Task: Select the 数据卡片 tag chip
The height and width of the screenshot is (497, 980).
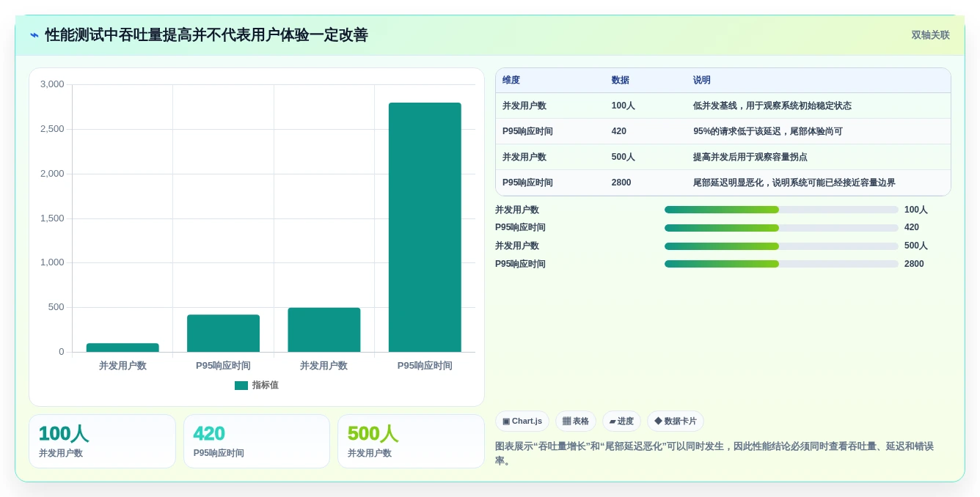Action: point(676,421)
